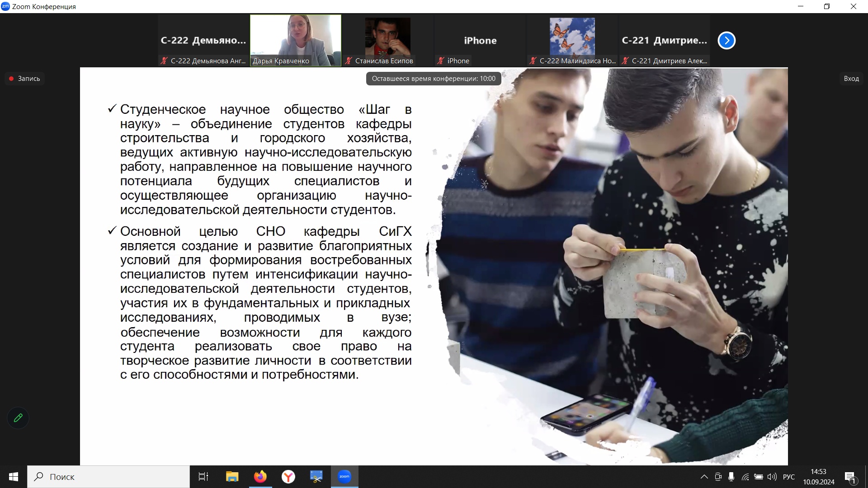The width and height of the screenshot is (868, 488).
Task: Click the volume speaker tray icon
Action: click(772, 477)
